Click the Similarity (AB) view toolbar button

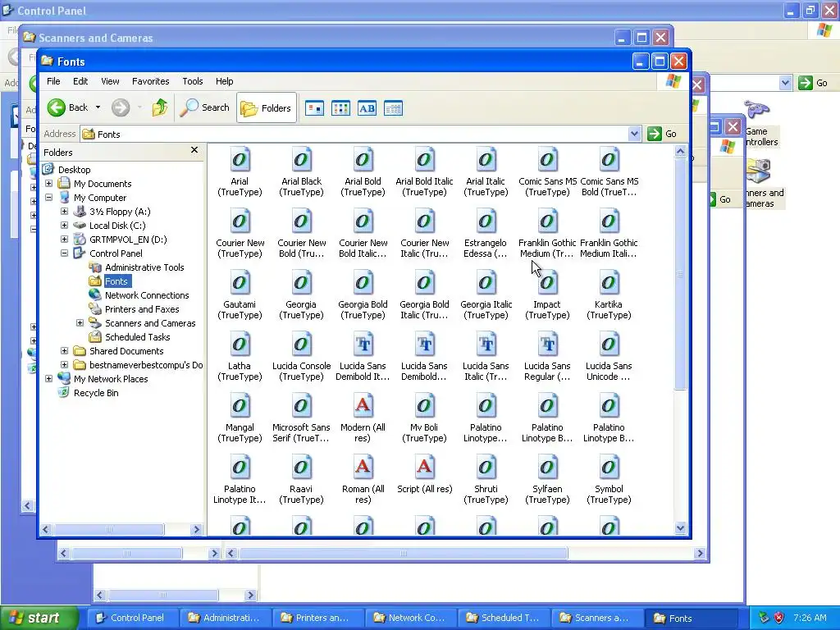pos(367,108)
